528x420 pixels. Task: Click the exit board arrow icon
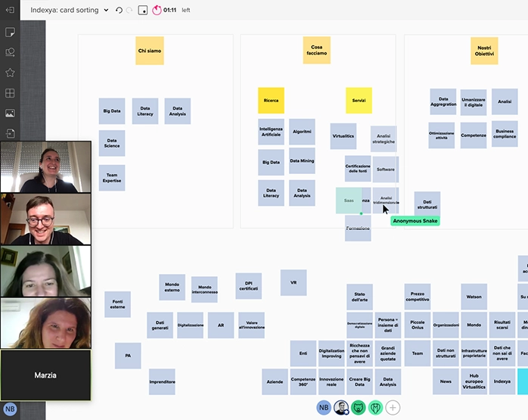10,10
